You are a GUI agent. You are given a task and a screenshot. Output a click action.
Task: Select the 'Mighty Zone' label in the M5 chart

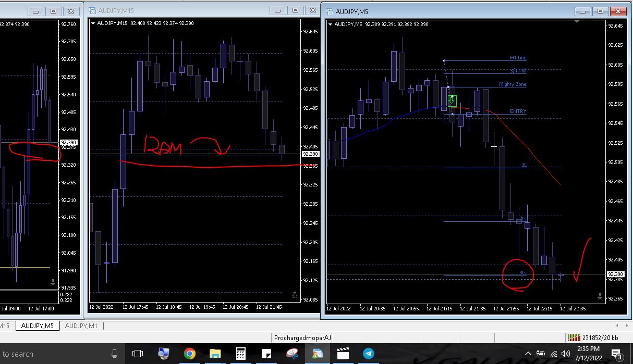(513, 84)
